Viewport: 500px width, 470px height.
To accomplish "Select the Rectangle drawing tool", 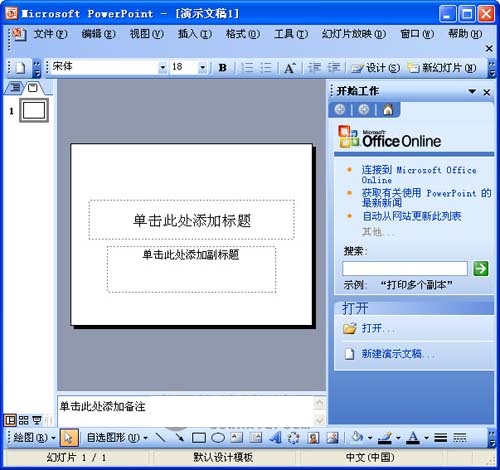I will tap(199, 438).
